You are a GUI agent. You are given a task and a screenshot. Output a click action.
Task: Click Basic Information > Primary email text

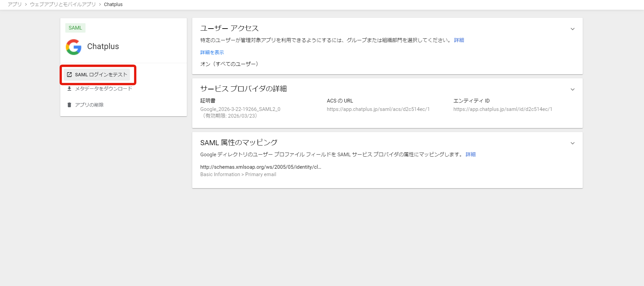coord(238,174)
